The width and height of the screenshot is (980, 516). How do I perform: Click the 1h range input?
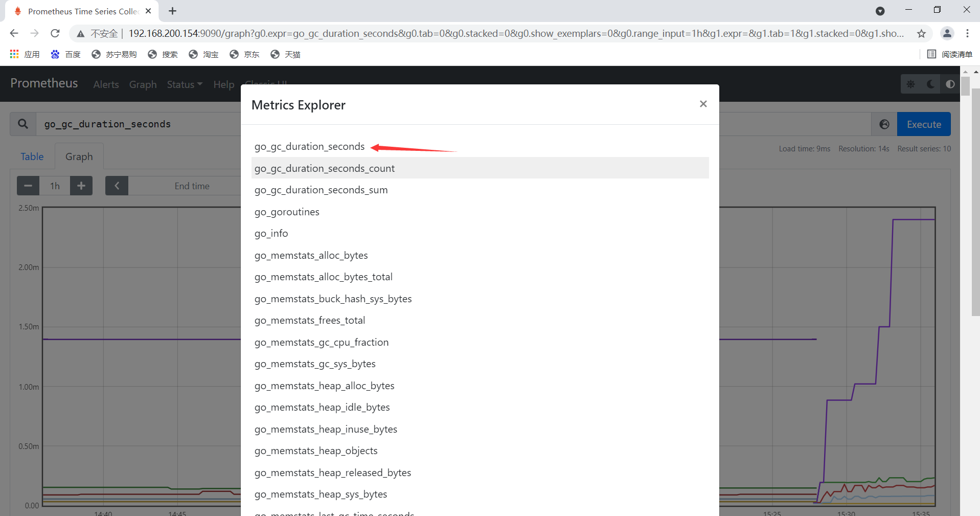coord(55,186)
